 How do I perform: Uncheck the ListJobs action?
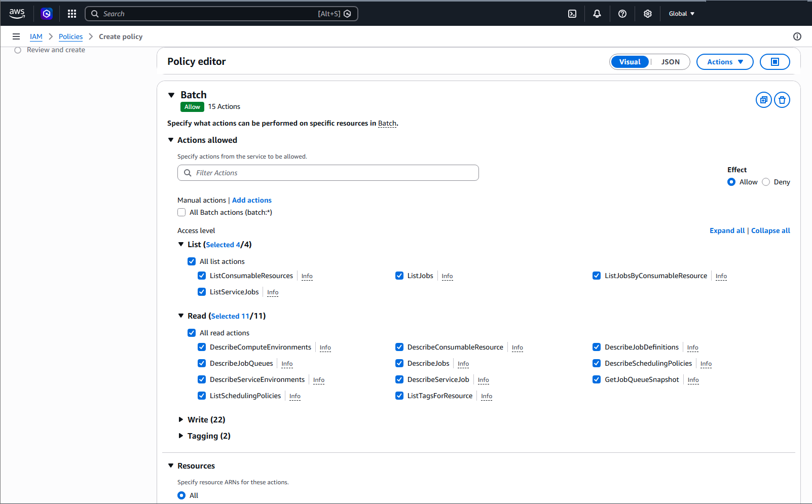pyautogui.click(x=399, y=276)
